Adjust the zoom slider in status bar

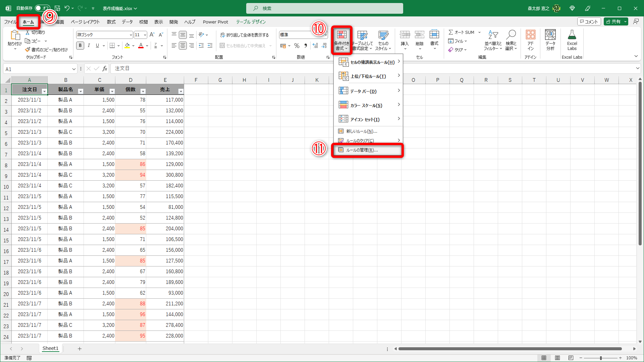[601, 358]
